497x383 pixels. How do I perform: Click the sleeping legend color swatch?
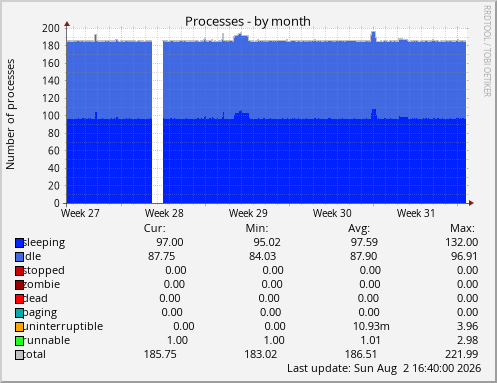click(x=19, y=243)
